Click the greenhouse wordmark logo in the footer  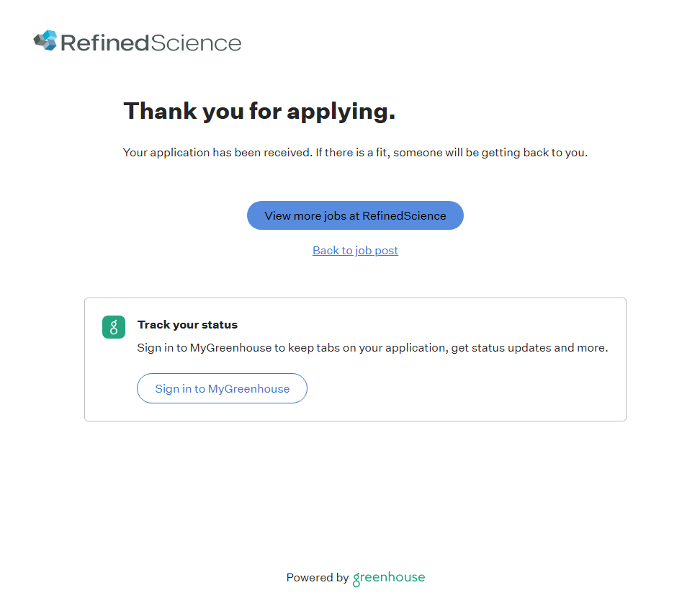(x=389, y=578)
